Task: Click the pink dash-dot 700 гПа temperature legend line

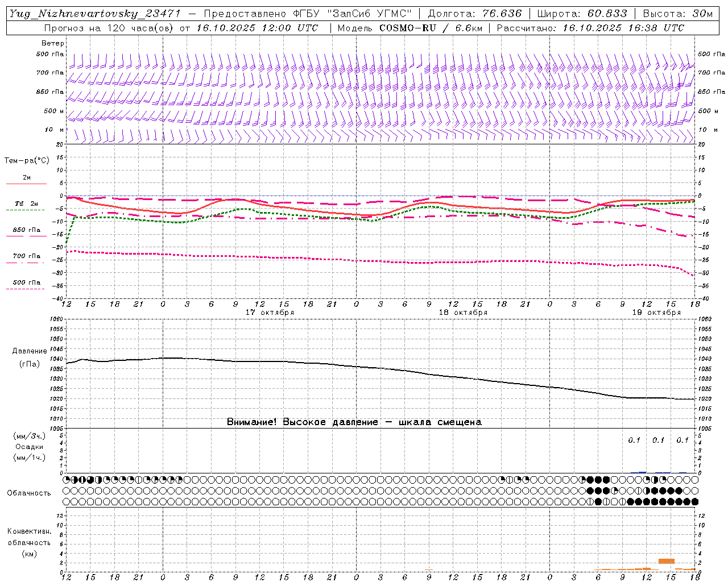Action: pyautogui.click(x=26, y=263)
